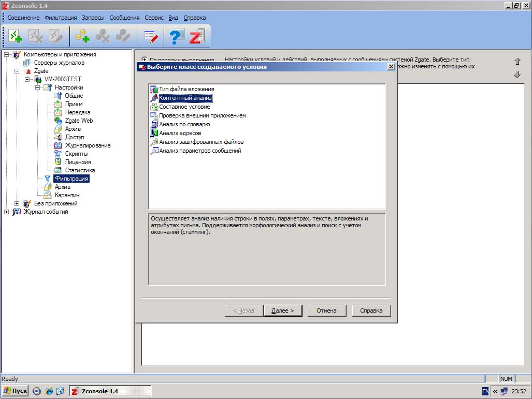Click the 23:52 clock in tray
The image size is (532, 399).
coord(519,391)
